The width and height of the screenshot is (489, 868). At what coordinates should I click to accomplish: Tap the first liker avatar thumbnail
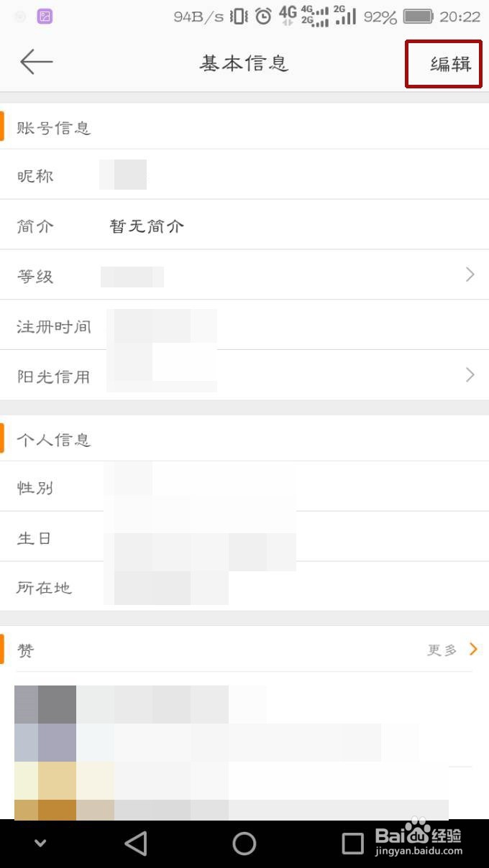pyautogui.click(x=45, y=704)
